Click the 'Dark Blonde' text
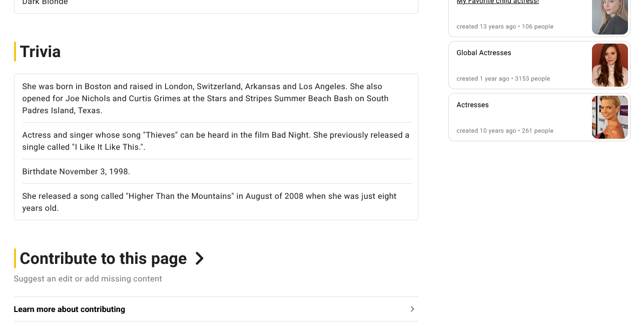644x328 pixels. (45, 3)
